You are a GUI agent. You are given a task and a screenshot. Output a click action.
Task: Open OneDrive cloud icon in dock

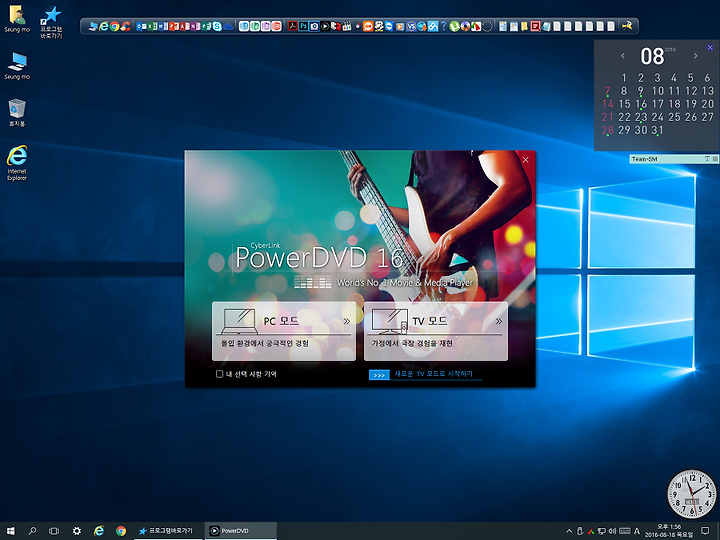(x=228, y=27)
